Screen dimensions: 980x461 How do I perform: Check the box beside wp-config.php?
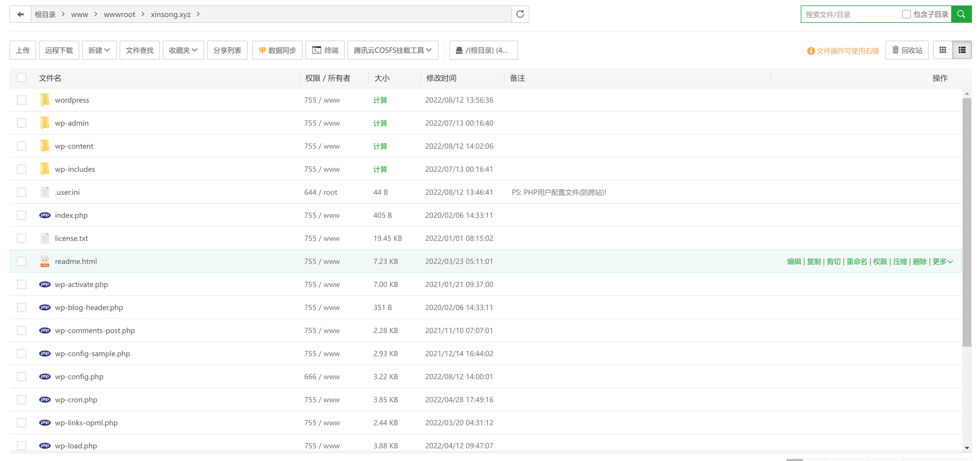(22, 377)
